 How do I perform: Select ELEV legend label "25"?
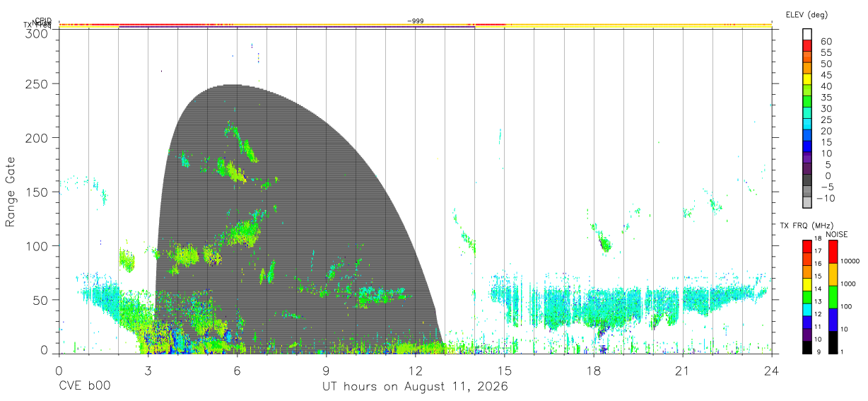(x=826, y=120)
